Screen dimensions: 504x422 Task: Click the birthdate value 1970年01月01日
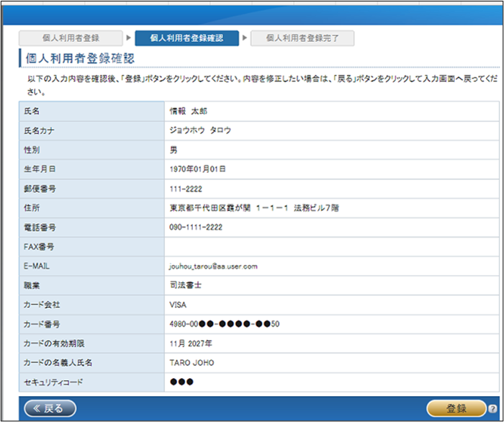[197, 169]
